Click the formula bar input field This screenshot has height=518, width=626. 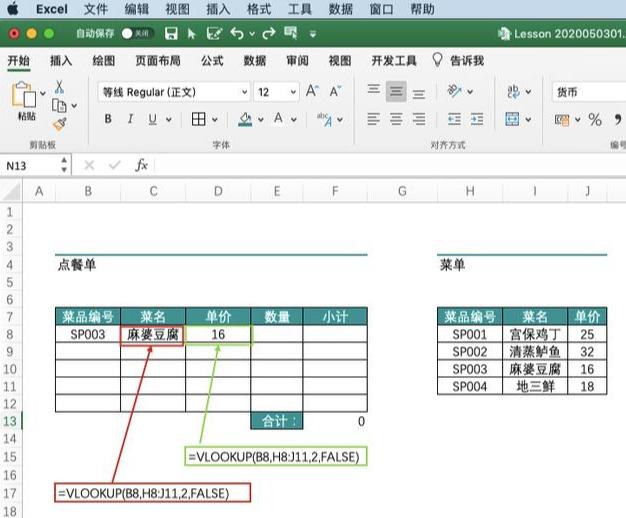point(390,165)
